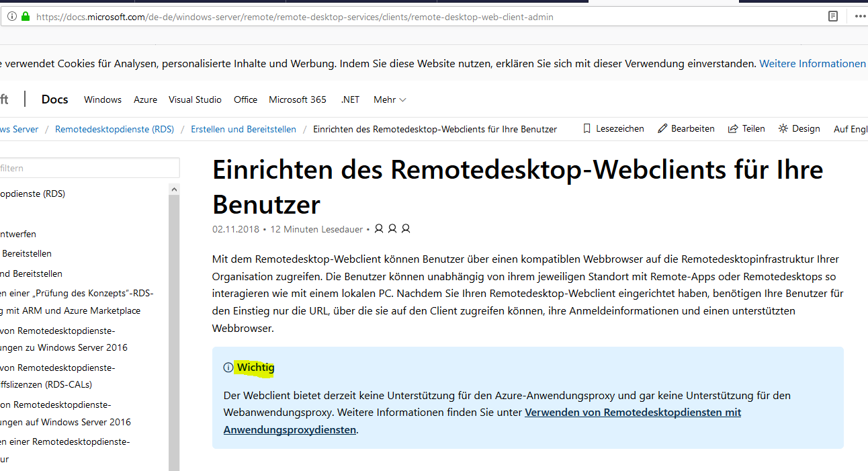
Task: Open the Microsoft 365 nav item
Action: point(298,99)
